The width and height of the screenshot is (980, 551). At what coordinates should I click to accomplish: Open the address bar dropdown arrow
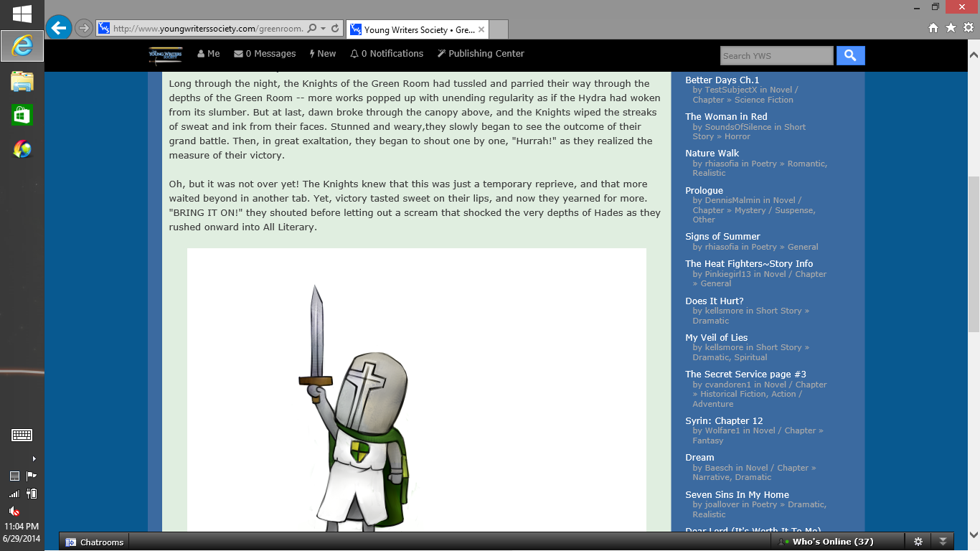point(324,29)
